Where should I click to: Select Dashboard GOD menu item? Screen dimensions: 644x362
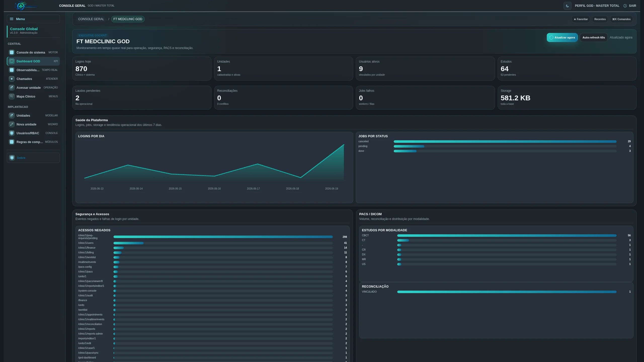pos(33,61)
